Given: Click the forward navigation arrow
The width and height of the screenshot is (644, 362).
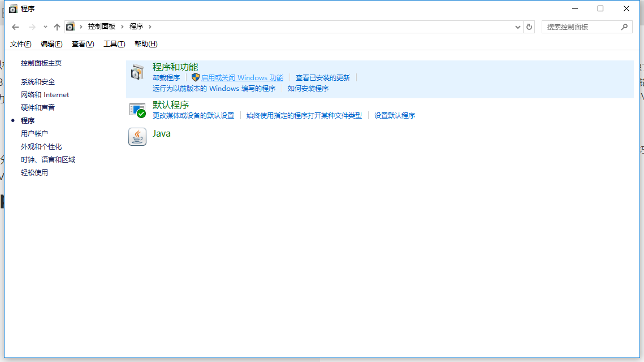Looking at the screenshot, I should tap(32, 27).
